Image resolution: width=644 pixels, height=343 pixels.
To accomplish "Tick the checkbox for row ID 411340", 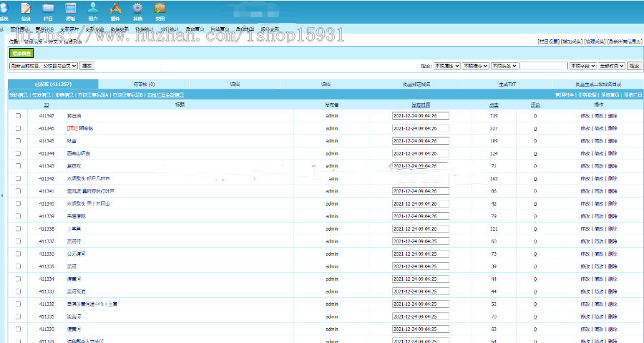I will coord(18,204).
